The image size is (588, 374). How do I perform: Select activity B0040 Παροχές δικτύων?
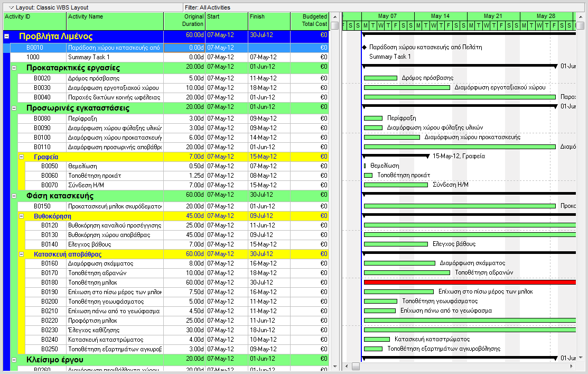click(x=173, y=97)
